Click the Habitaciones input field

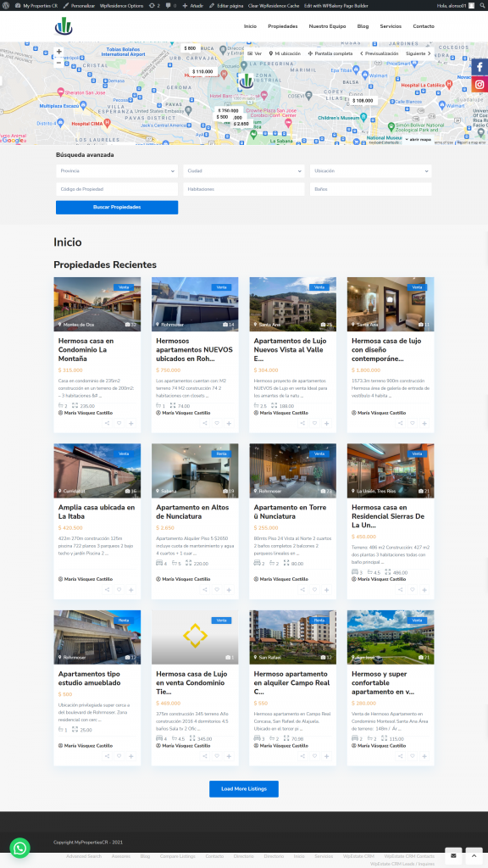coord(244,189)
